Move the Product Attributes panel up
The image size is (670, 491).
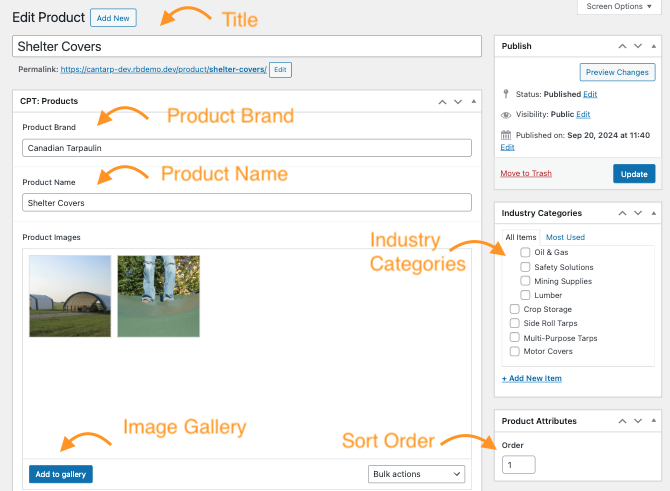[622, 421]
